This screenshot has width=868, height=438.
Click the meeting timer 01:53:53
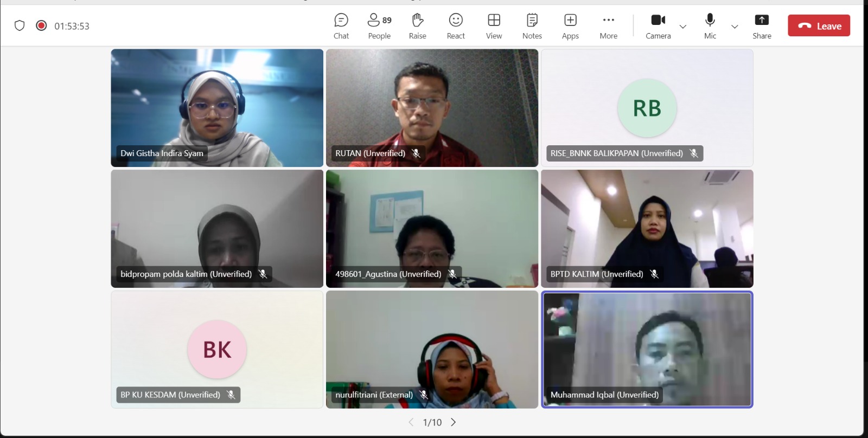coord(72,26)
